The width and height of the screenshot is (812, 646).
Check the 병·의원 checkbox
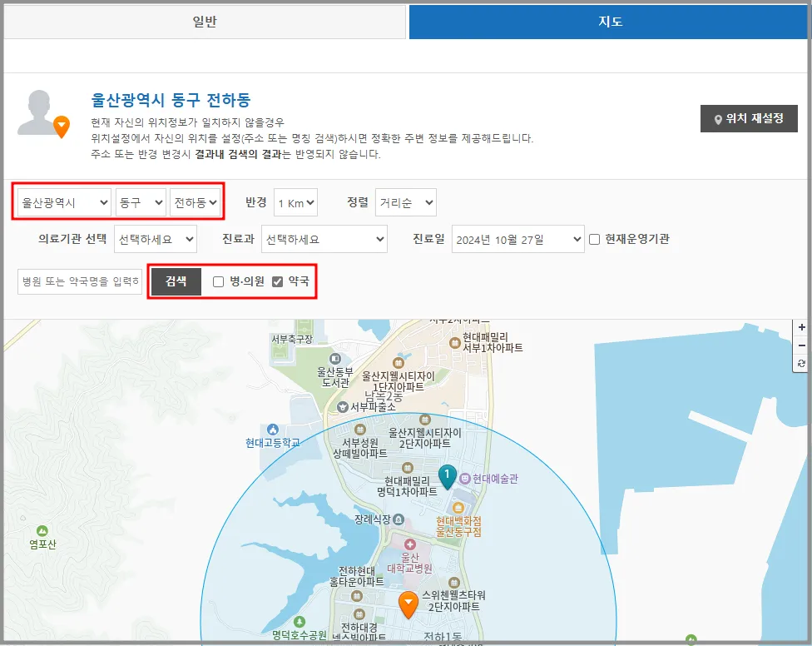(219, 281)
